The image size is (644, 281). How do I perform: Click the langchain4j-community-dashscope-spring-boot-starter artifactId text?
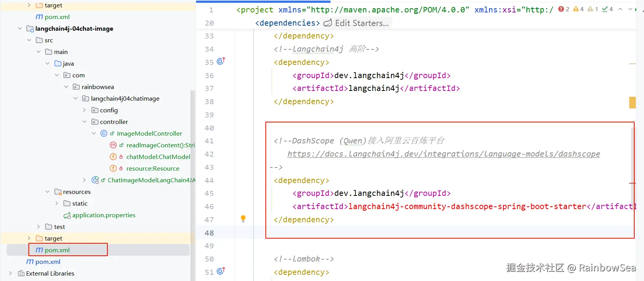coord(467,206)
